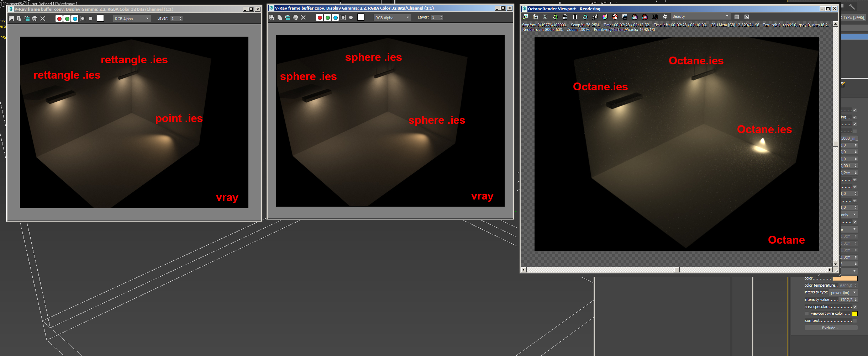Open the intensity type power (lm) dropdown

point(843,293)
